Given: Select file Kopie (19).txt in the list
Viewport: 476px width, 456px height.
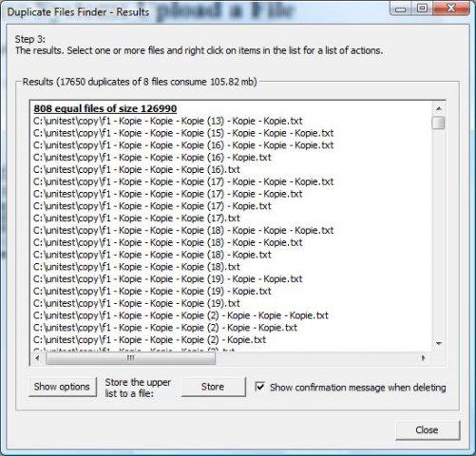Looking at the screenshot, I should point(137,303).
